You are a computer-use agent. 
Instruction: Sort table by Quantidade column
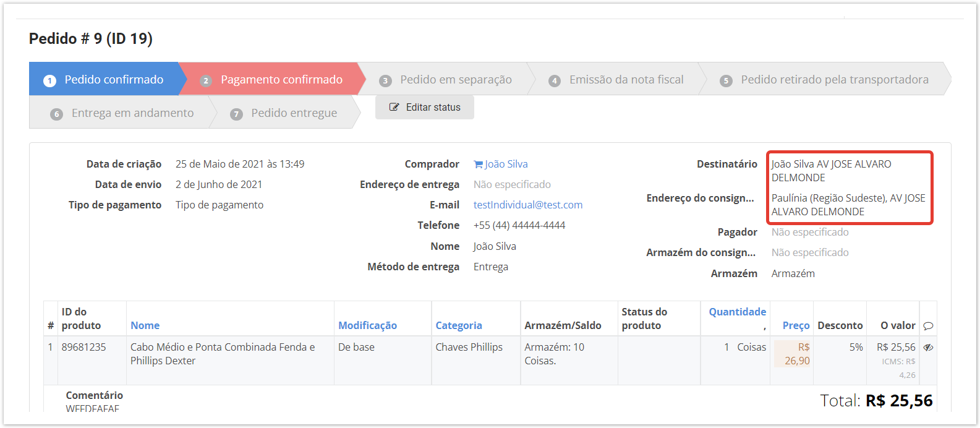[x=737, y=312]
